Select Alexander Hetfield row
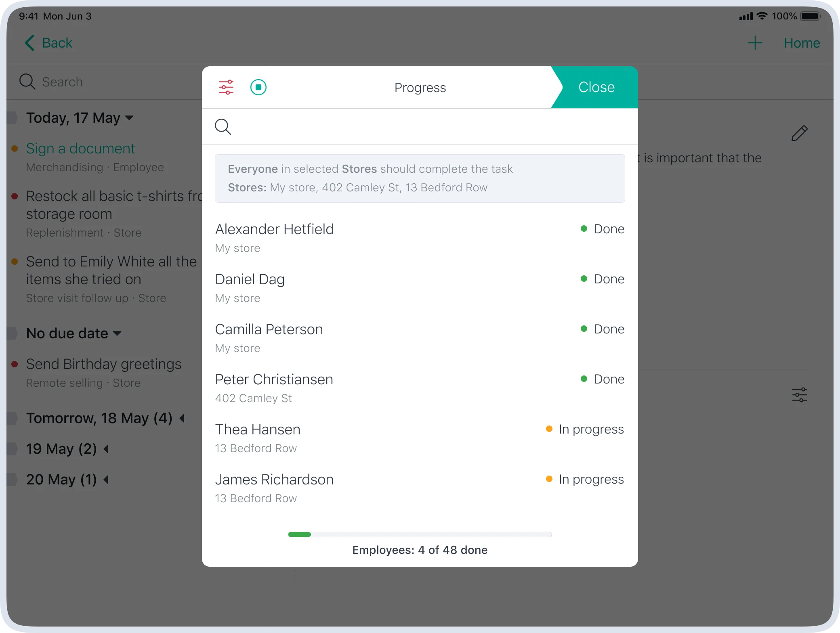840x633 pixels. [x=420, y=238]
